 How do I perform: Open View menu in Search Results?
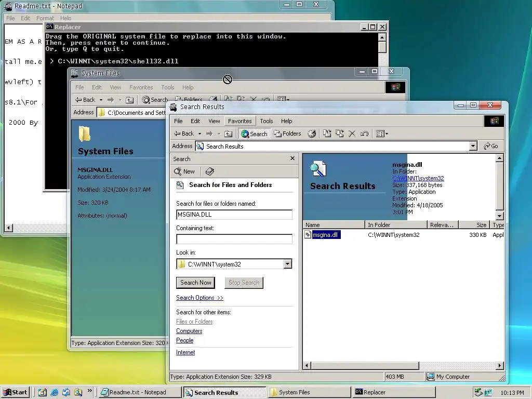(214, 121)
